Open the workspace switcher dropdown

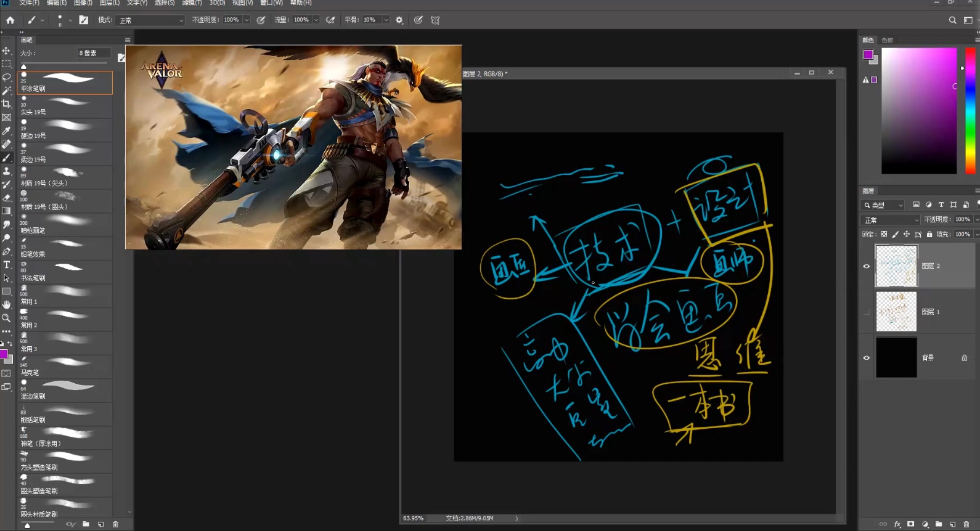[968, 20]
